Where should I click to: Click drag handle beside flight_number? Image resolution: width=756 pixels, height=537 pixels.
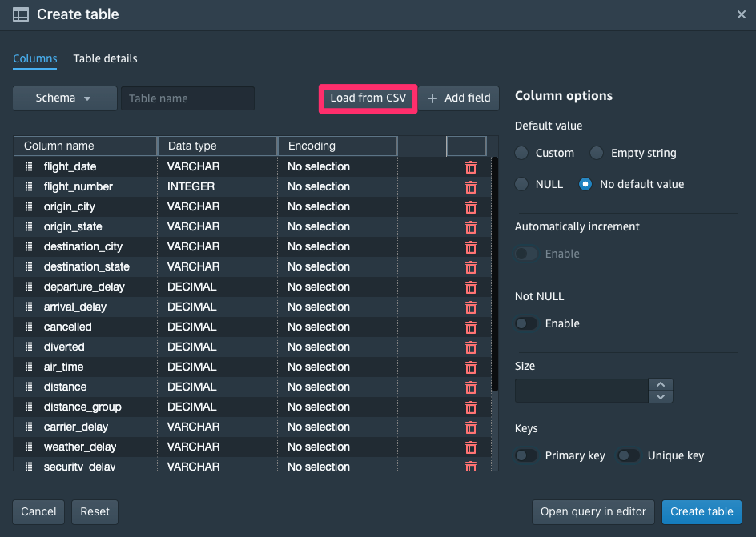pyautogui.click(x=29, y=186)
